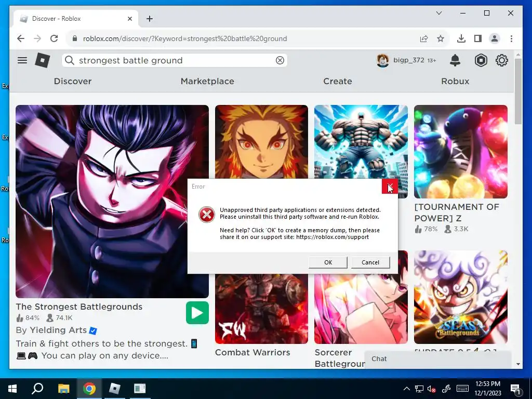Open the Yielding Arts creator link
The image size is (532, 399).
(x=58, y=330)
